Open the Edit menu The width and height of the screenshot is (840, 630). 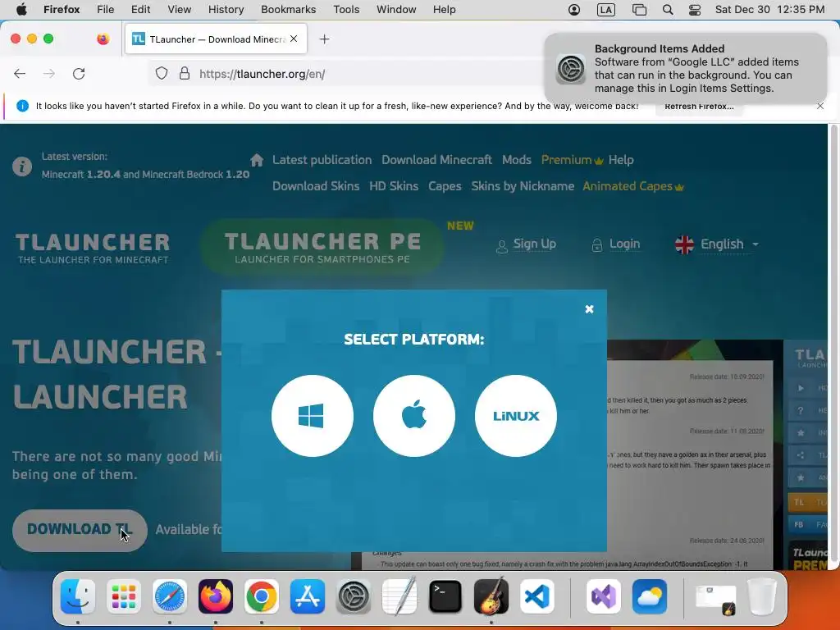(140, 9)
